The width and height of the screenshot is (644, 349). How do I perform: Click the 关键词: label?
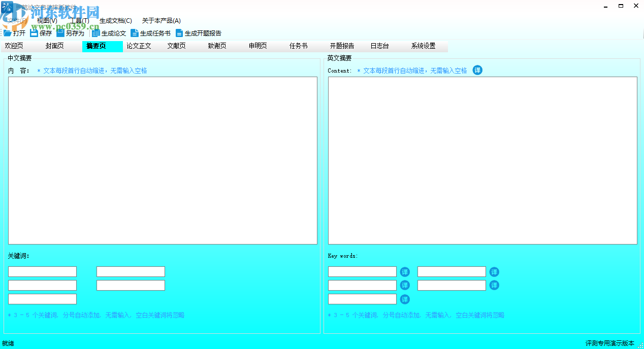[18, 256]
